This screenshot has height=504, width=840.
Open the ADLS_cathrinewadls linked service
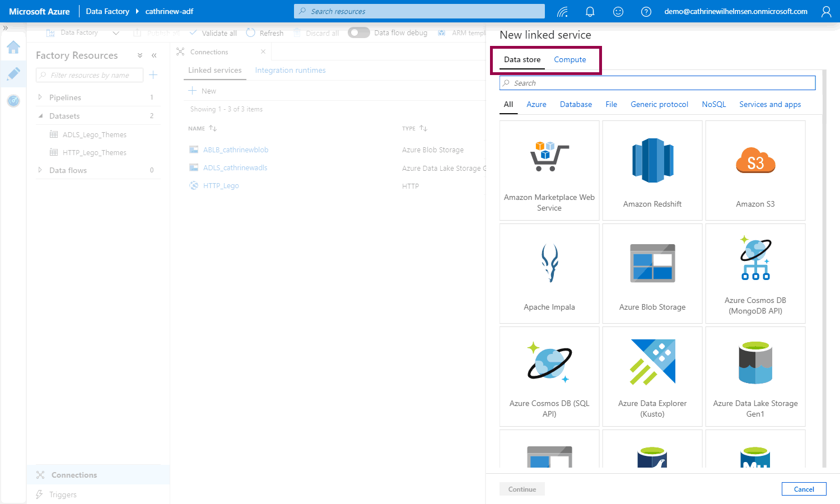pos(235,168)
